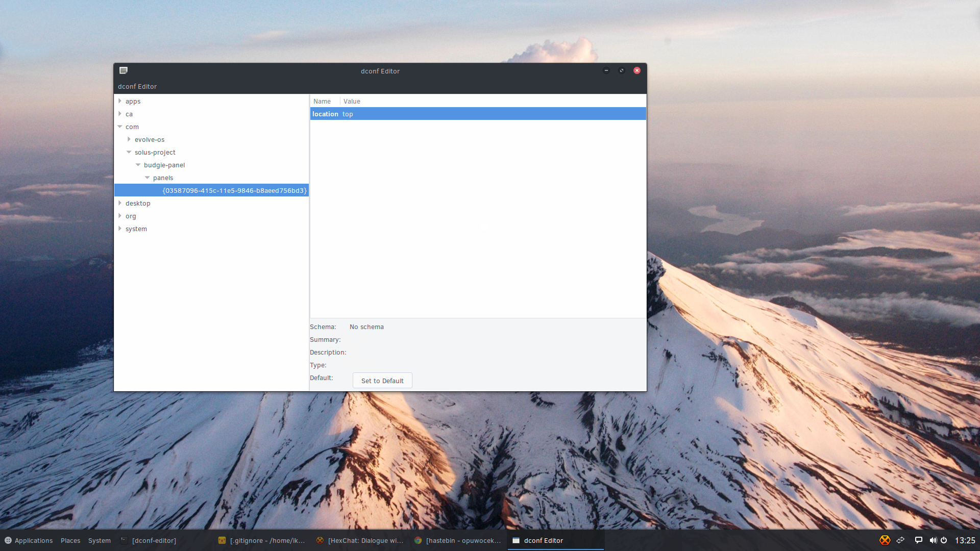Click the Set to Default button
The width and height of the screenshot is (980, 551).
pyautogui.click(x=382, y=381)
